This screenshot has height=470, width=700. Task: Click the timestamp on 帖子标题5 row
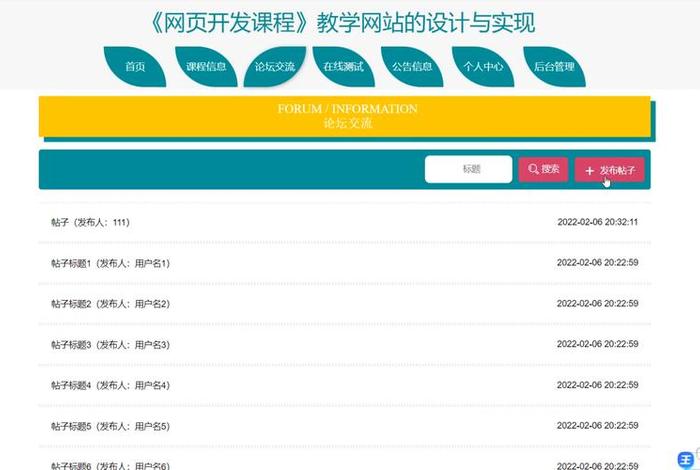[x=597, y=425]
